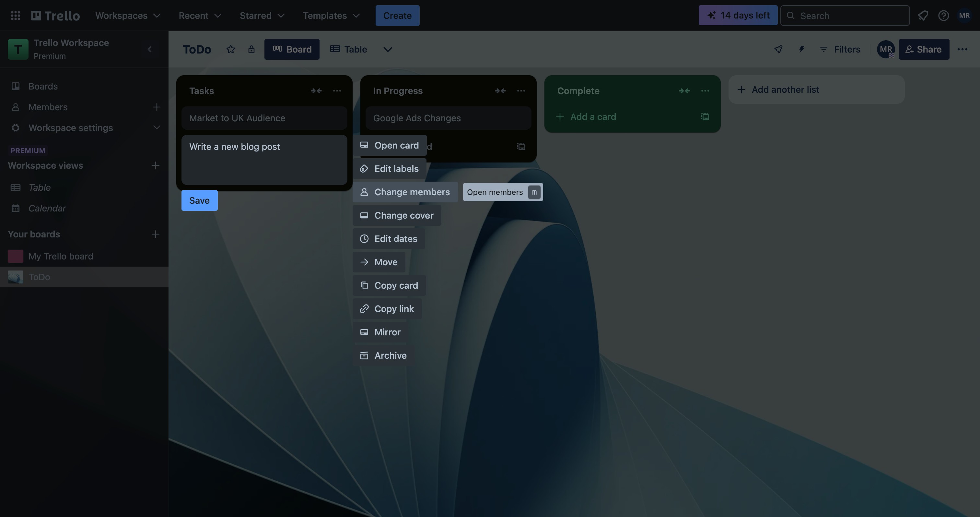Open MR account avatar in top bar
This screenshot has width=980, height=517.
964,16
